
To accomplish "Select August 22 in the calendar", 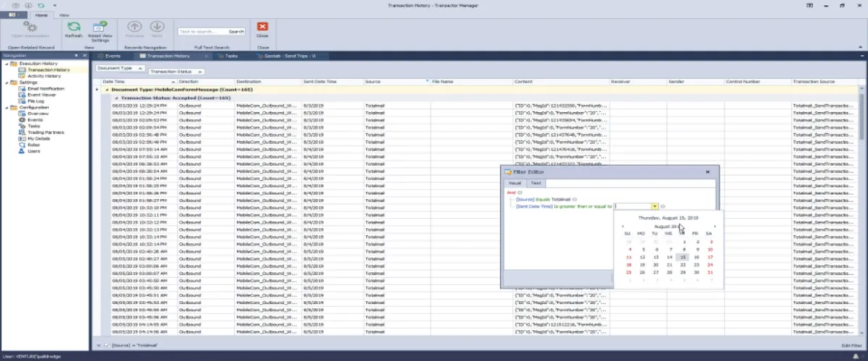I will 682,265.
